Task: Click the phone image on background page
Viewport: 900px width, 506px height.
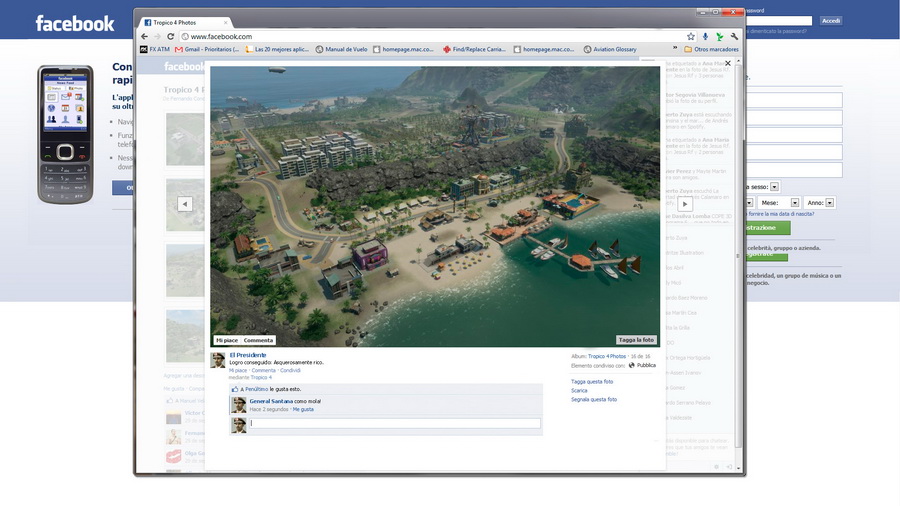Action: point(65,134)
